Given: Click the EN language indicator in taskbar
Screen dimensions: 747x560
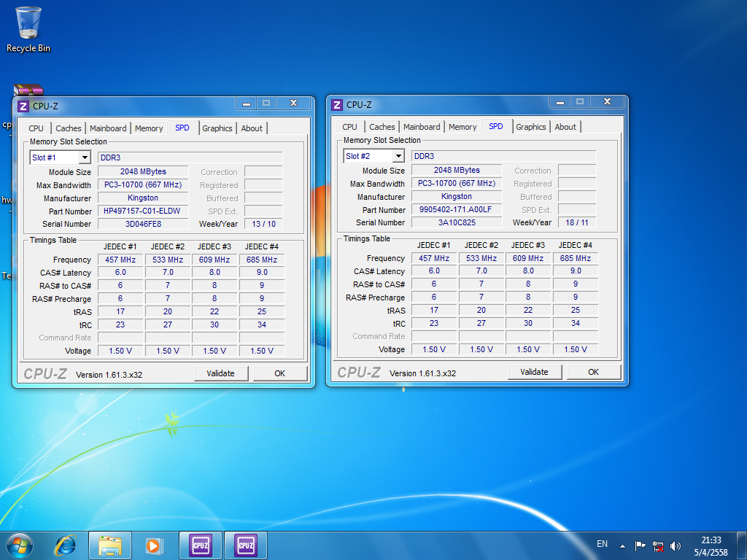Looking at the screenshot, I should pos(602,544).
